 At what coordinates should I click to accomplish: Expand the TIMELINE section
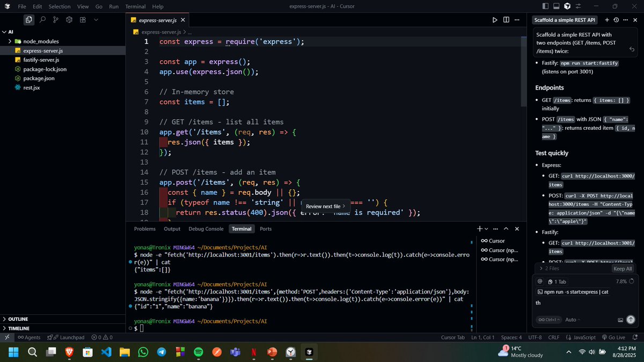pyautogui.click(x=63, y=328)
